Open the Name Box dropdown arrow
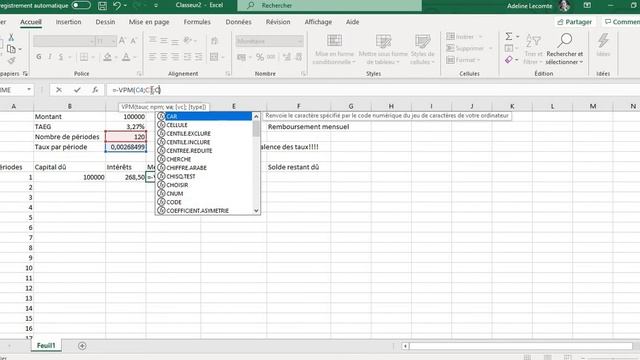This screenshot has height=360, width=640. pyautogui.click(x=29, y=90)
